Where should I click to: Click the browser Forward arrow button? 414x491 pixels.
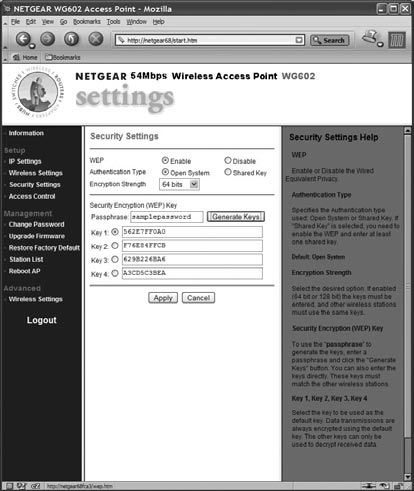coord(47,39)
